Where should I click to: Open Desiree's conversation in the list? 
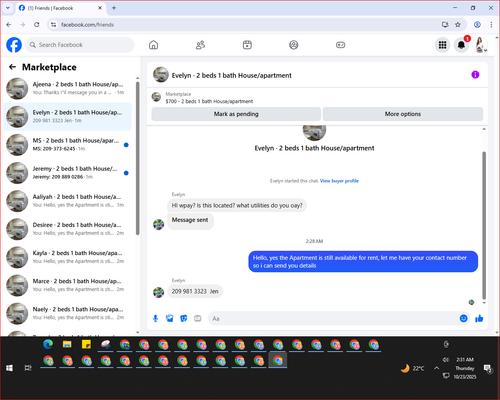[68, 229]
